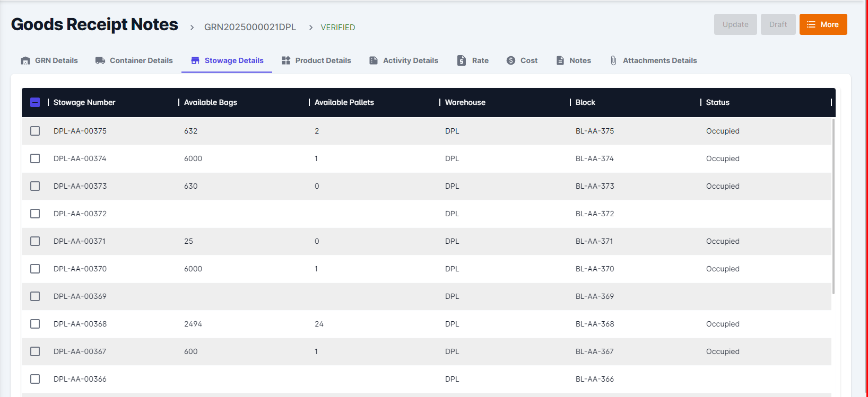
Task: Check the box for stowage DPL-AA-00375
Action: point(35,131)
